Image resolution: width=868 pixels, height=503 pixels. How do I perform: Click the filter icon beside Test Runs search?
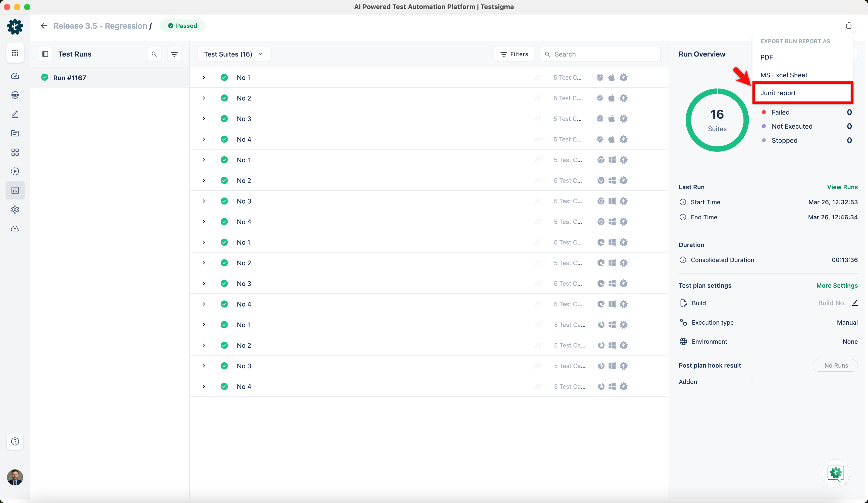click(x=174, y=54)
